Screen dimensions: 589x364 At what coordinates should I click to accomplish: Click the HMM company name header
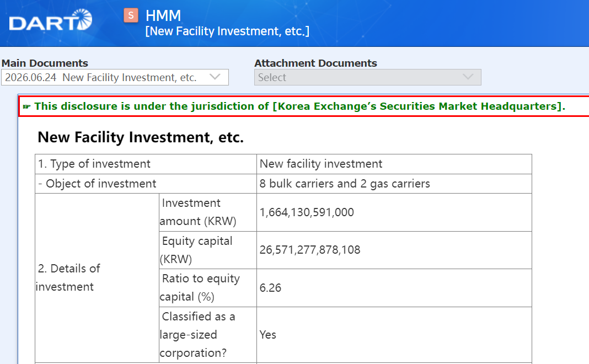point(163,16)
